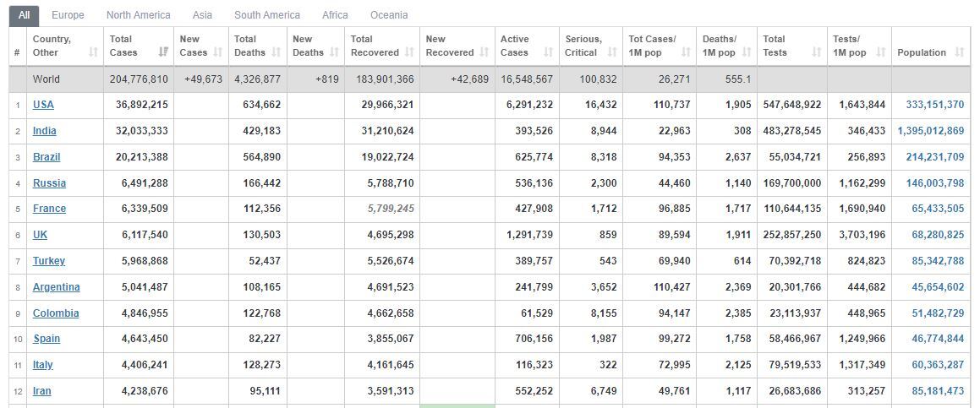This screenshot has height=408, width=980.
Task: Sort by Total Deaths arrow icon
Action: coord(276,52)
